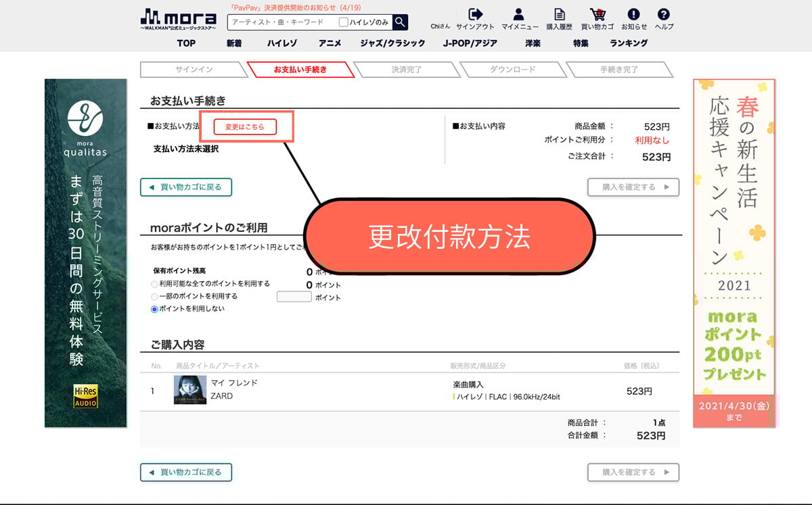Click the search magnifier button
Viewport: 812px width, 505px height.
pyautogui.click(x=401, y=22)
